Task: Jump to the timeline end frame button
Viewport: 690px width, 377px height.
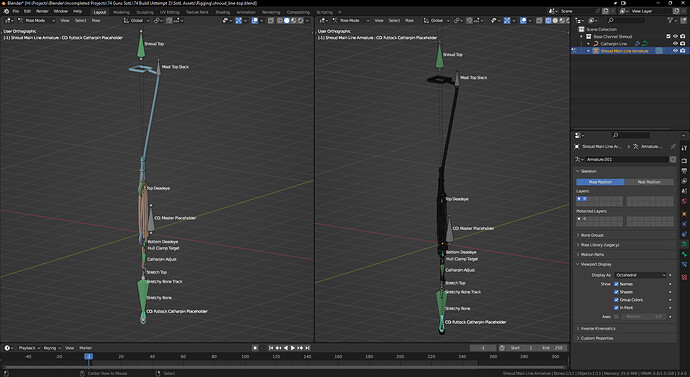Action: click(308, 348)
